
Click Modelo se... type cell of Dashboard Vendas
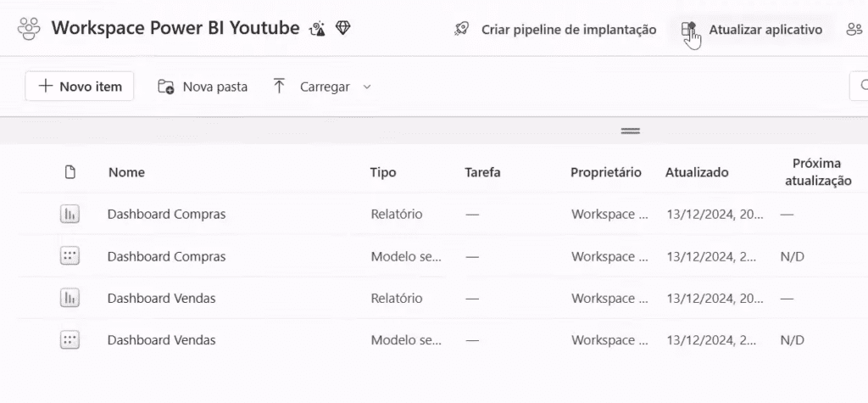tap(406, 340)
